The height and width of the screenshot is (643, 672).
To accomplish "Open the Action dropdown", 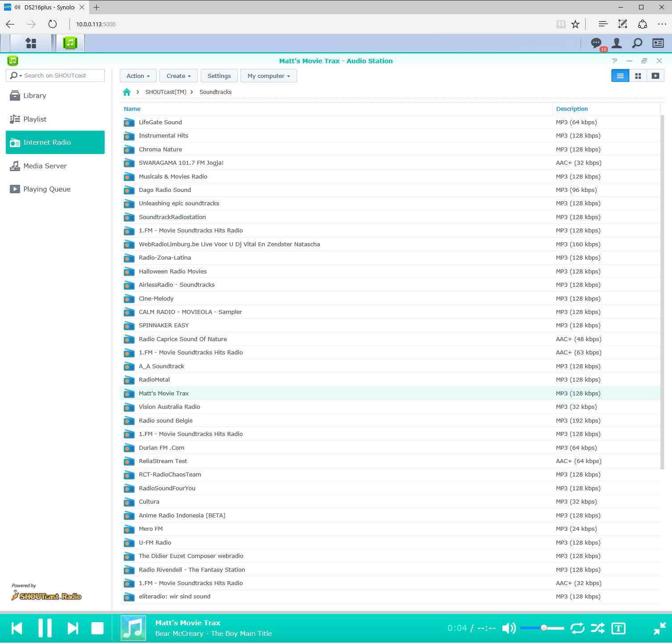I will tap(138, 76).
